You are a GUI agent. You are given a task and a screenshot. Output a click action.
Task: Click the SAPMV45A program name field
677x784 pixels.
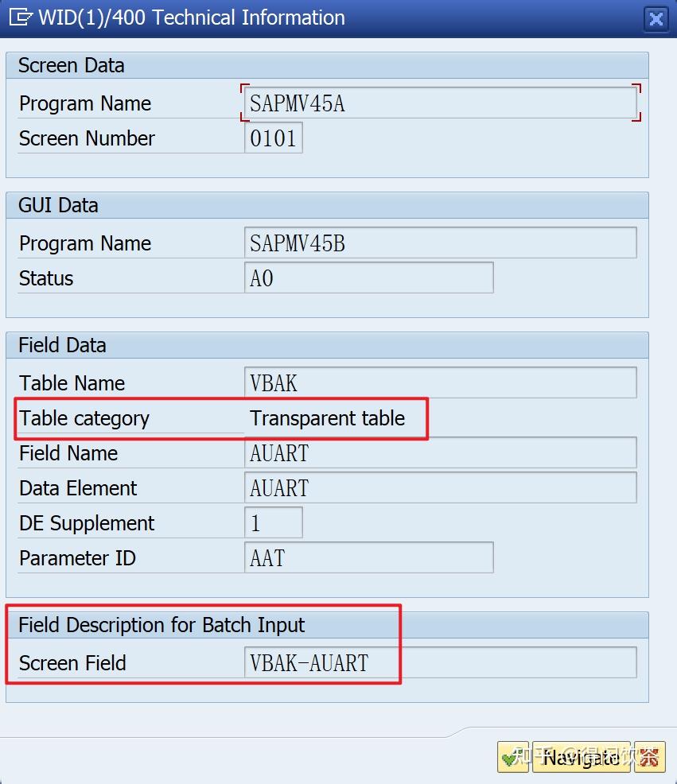click(439, 103)
